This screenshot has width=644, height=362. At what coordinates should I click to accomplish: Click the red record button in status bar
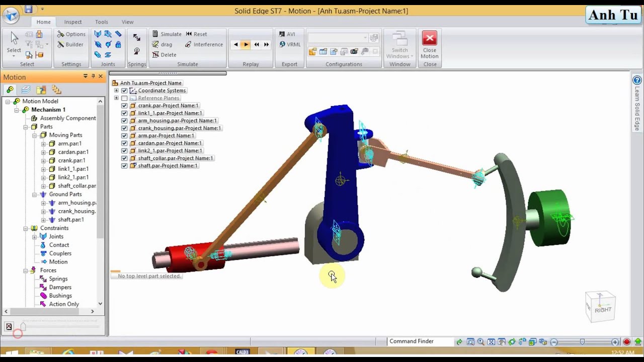(x=626, y=342)
